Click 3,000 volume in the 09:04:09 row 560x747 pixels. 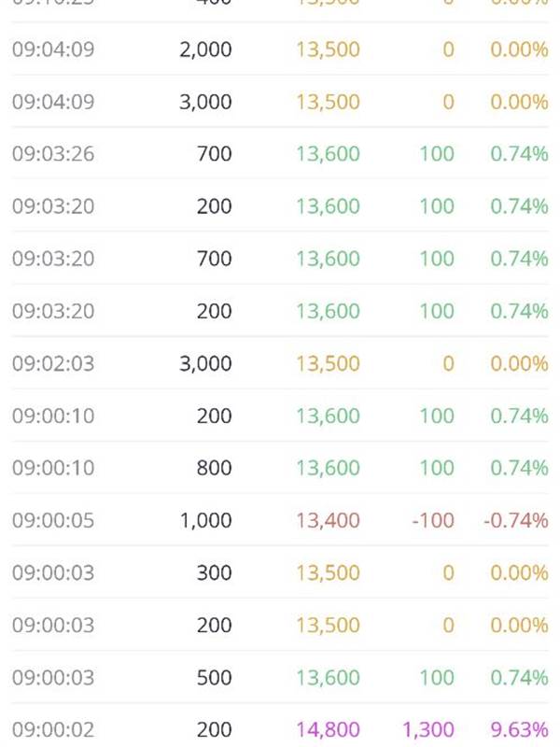pyautogui.click(x=205, y=102)
